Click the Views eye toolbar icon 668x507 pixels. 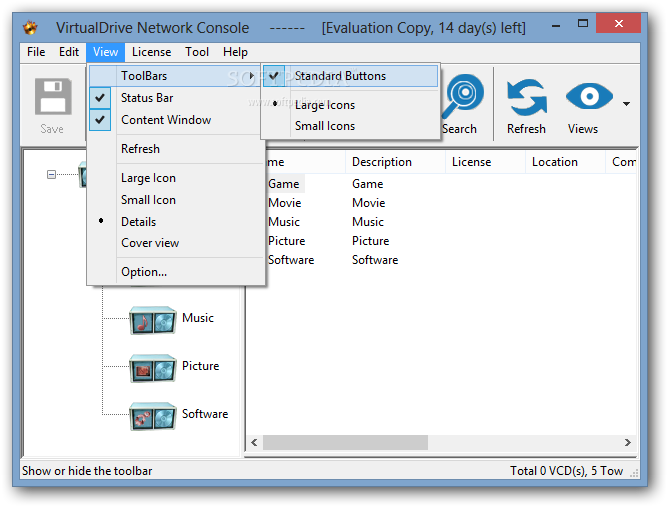click(589, 96)
